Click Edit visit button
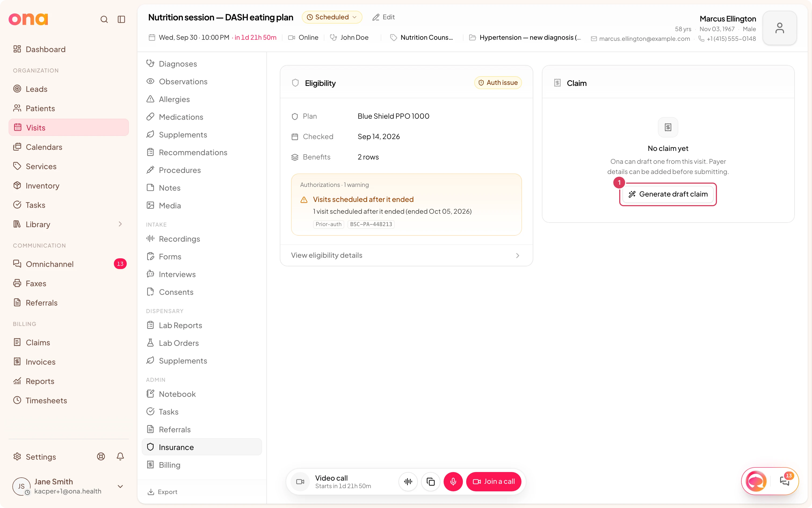The height and width of the screenshot is (508, 812). click(384, 17)
